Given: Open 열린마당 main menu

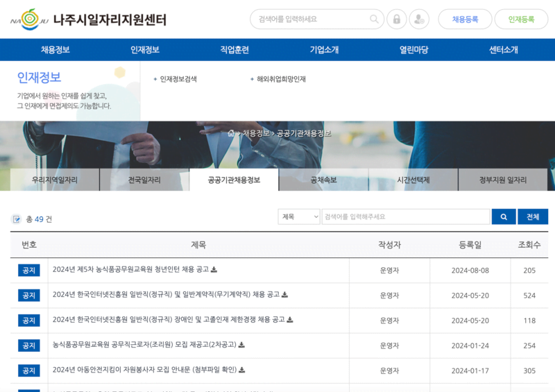Looking at the screenshot, I should (x=413, y=49).
